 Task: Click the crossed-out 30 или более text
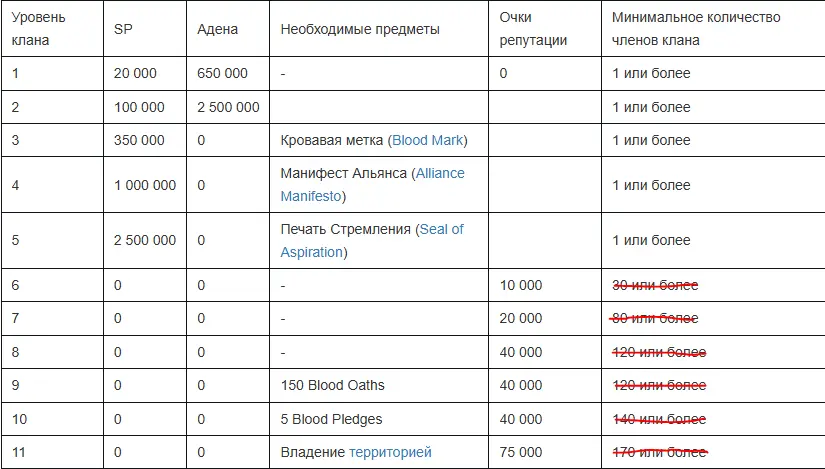click(654, 286)
